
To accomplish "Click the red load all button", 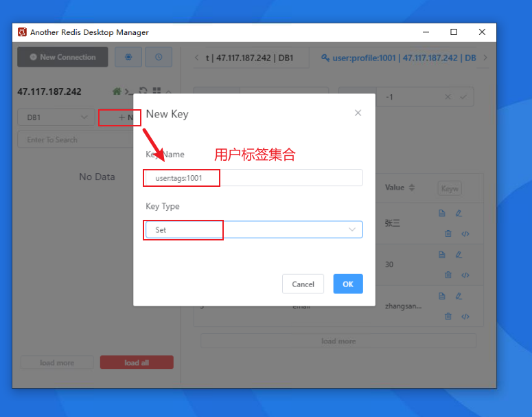I will point(137,362).
